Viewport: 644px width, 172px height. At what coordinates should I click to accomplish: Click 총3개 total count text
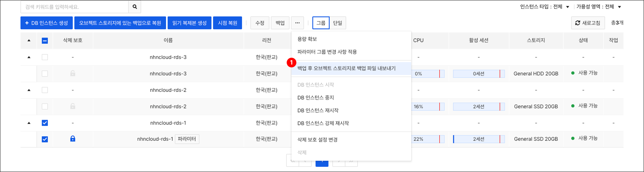click(617, 23)
